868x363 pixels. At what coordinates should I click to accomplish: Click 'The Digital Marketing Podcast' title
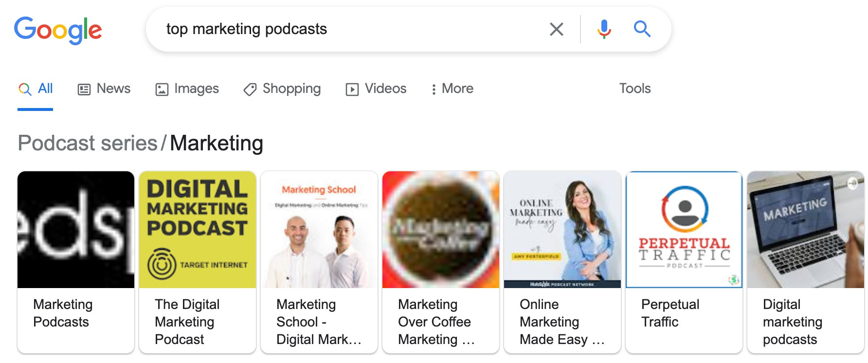point(187,322)
